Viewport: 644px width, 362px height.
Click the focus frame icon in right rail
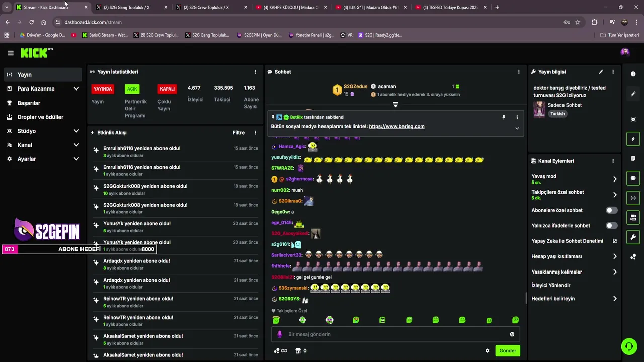633,119
